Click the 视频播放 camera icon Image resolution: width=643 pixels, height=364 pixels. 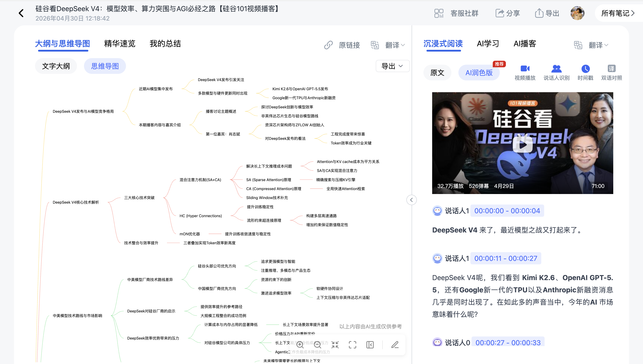[525, 69]
